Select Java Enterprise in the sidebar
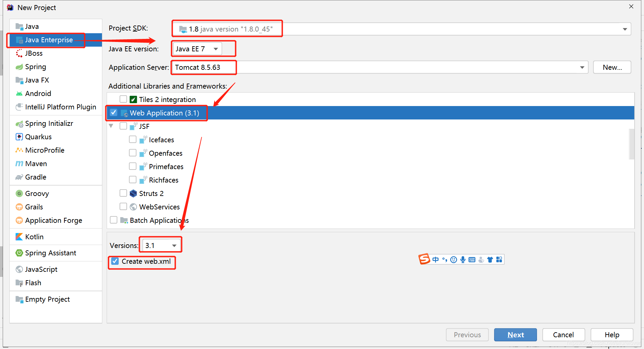 [56, 40]
